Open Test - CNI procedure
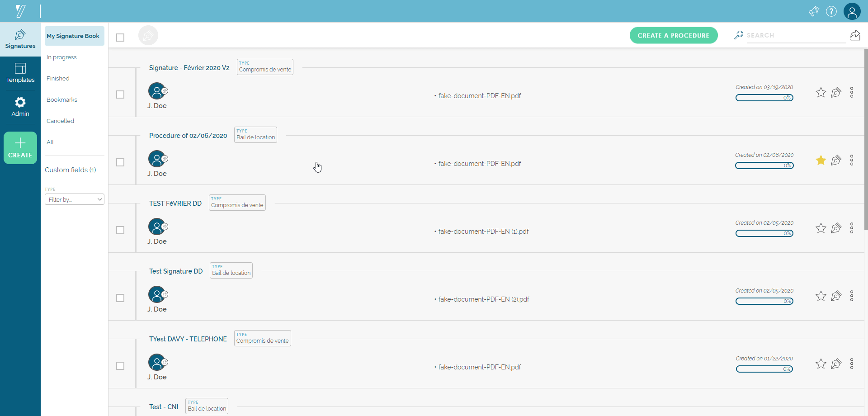868x416 pixels. click(x=164, y=407)
